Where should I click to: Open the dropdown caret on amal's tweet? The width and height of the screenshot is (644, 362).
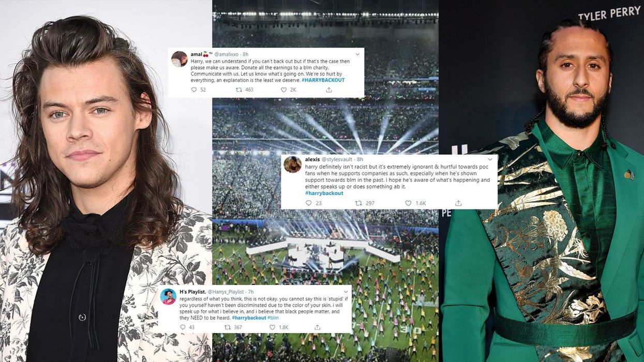tap(357, 54)
